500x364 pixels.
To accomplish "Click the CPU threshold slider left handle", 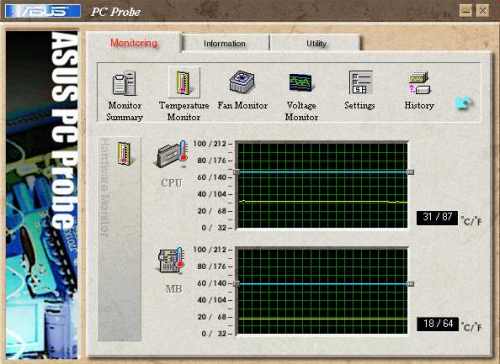I will pyautogui.click(x=236, y=172).
